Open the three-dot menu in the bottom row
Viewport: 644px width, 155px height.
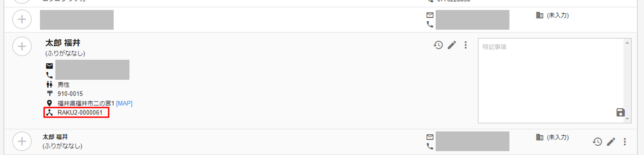pyautogui.click(x=625, y=141)
